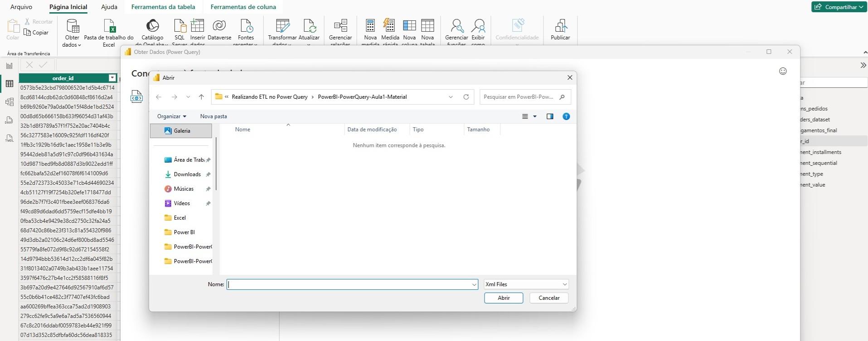Open the view options dropdown arrow
The image size is (868, 341).
[535, 116]
